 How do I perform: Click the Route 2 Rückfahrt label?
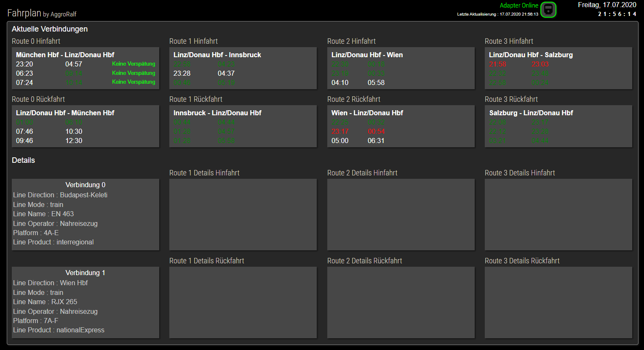click(354, 99)
